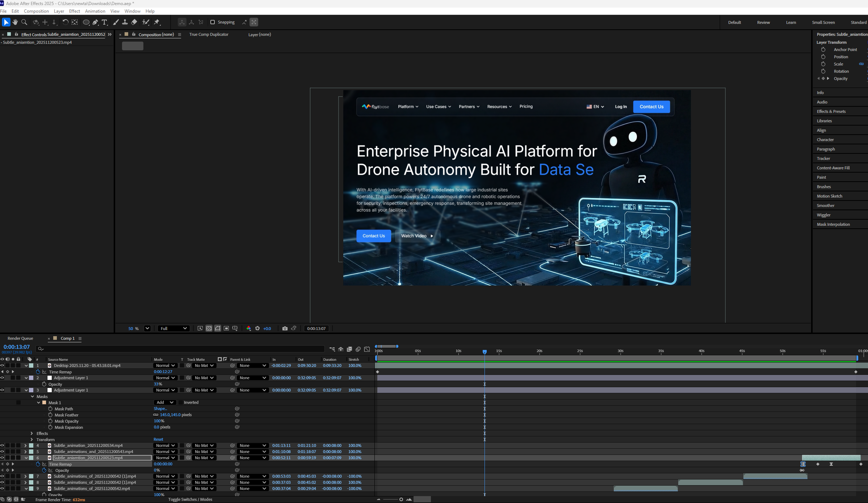Click Toggle Switches / Modes button
The width and height of the screenshot is (868, 503).
(190, 499)
